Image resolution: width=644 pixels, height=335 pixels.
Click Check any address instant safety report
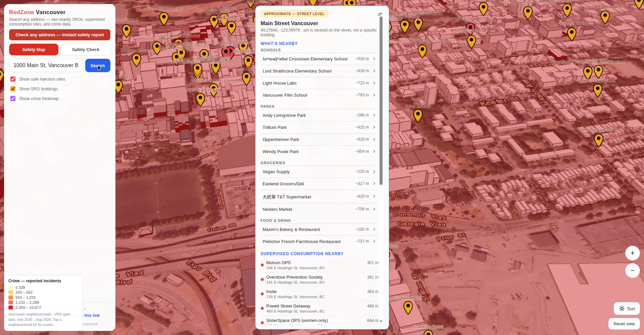[60, 35]
